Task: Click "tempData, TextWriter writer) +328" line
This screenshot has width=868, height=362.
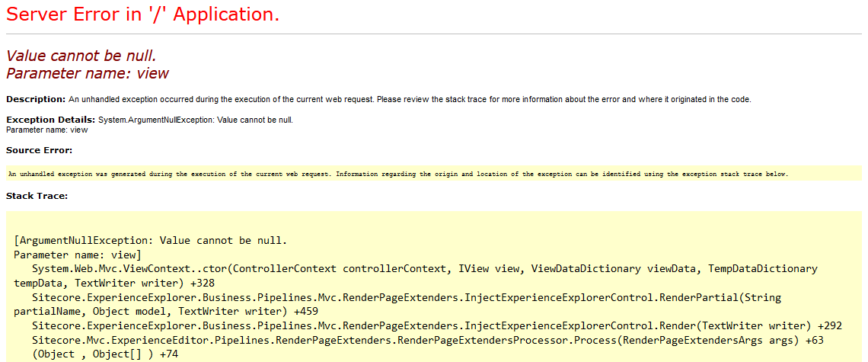Action: [113, 284]
